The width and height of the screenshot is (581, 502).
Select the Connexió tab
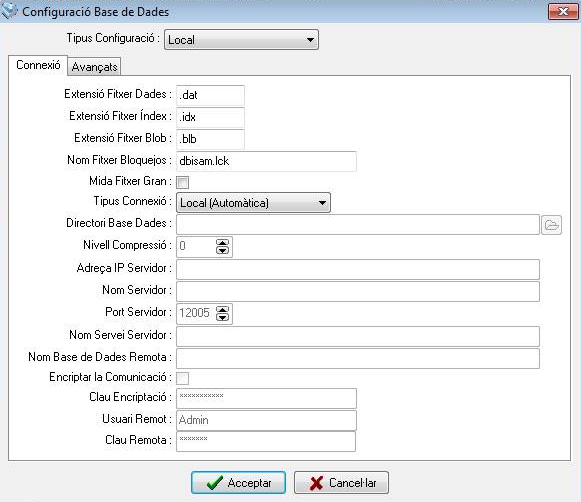coord(38,65)
